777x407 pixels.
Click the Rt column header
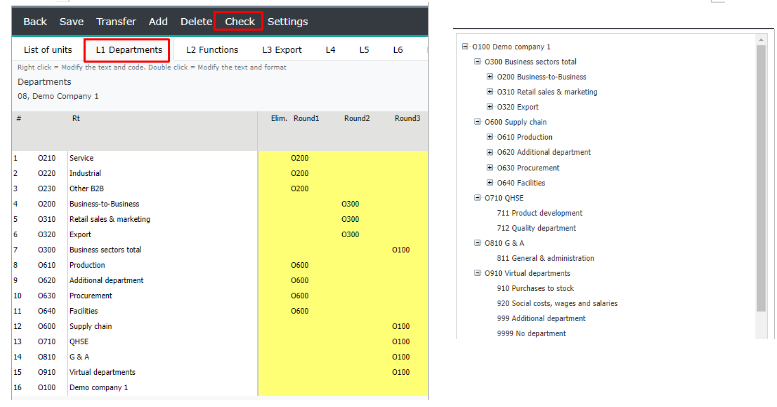76,118
